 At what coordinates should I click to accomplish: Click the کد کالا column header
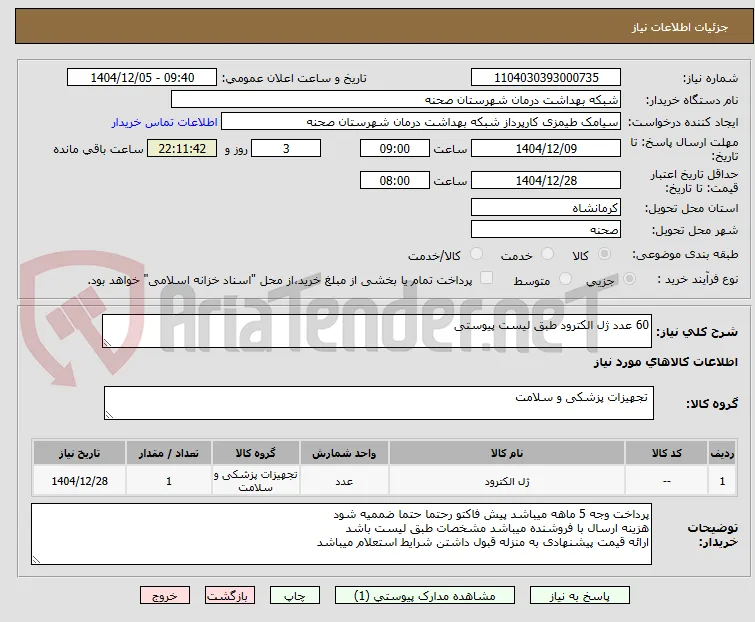coord(666,453)
